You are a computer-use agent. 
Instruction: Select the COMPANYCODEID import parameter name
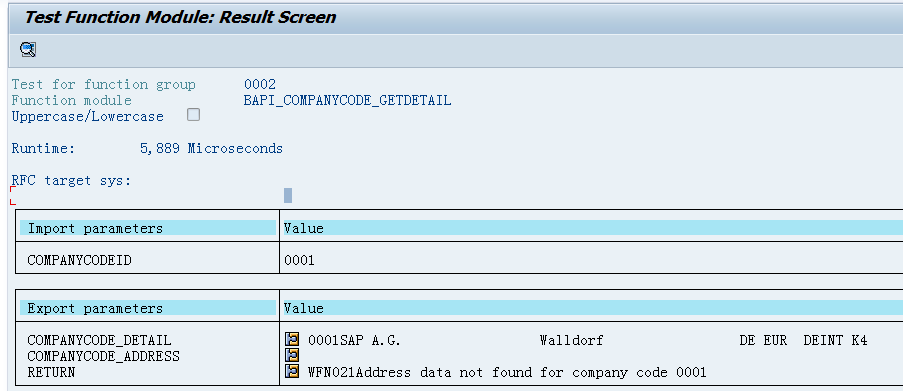pos(79,260)
